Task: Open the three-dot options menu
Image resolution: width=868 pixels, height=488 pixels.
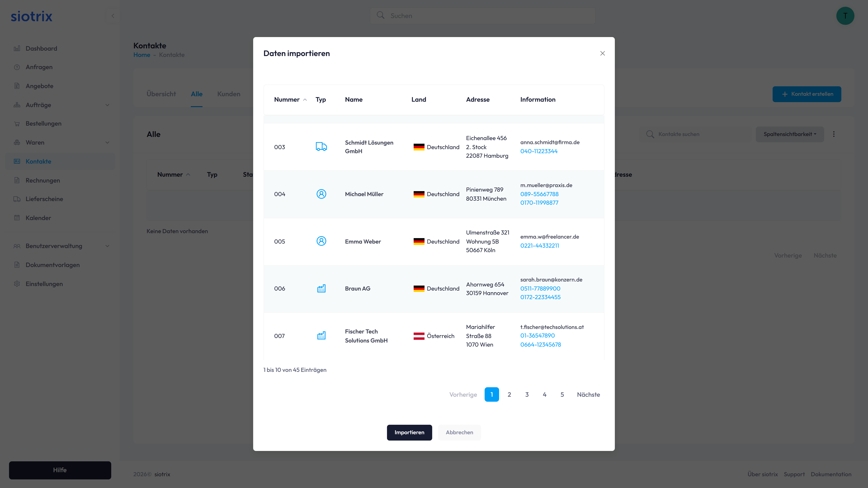Action: [x=834, y=134]
